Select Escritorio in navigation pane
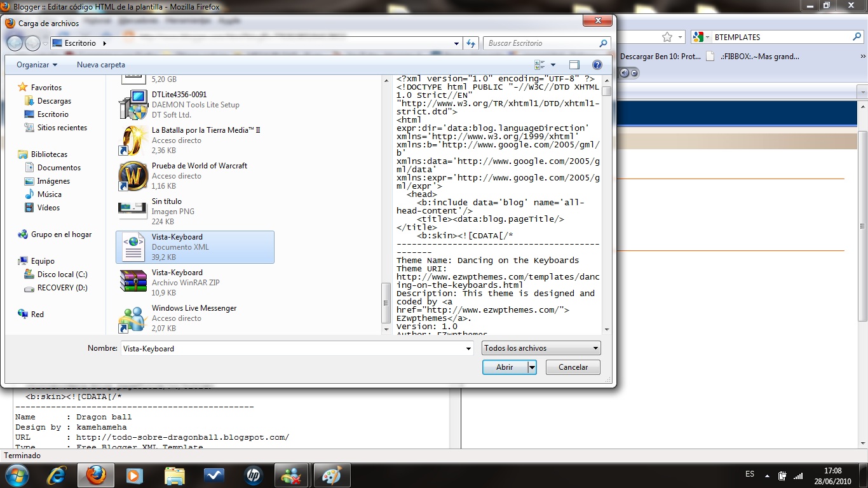868x488 pixels. tap(53, 114)
